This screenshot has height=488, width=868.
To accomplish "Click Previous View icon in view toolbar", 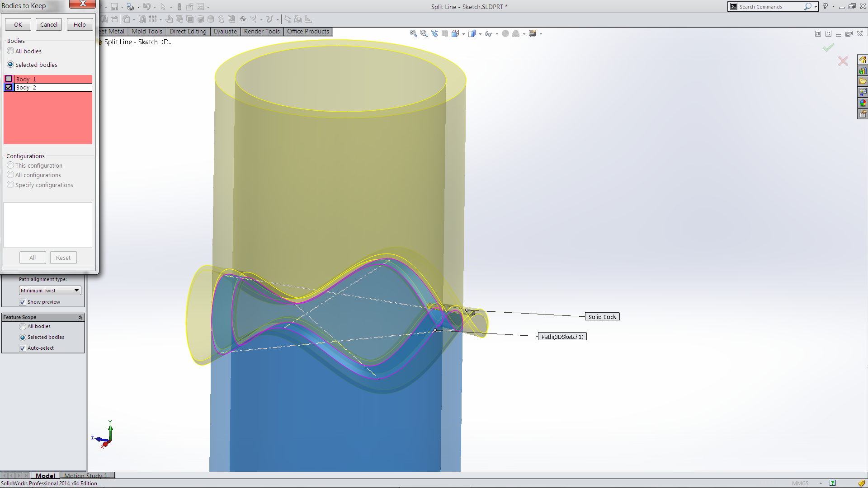I will coord(434,33).
